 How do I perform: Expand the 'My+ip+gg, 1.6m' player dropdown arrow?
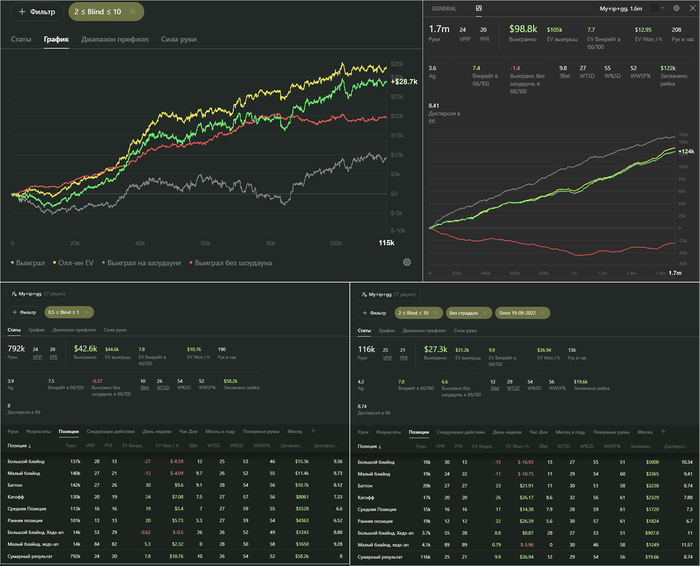click(x=662, y=8)
